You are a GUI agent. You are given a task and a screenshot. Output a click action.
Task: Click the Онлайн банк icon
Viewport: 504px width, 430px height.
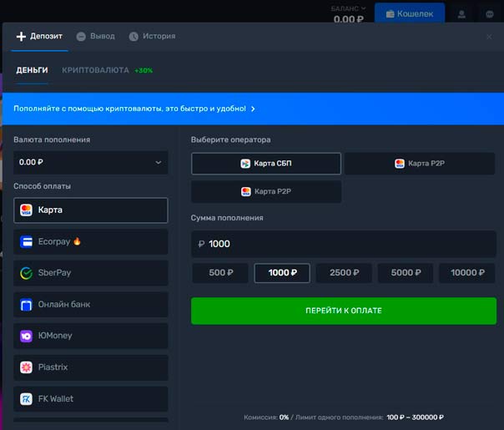(x=27, y=305)
